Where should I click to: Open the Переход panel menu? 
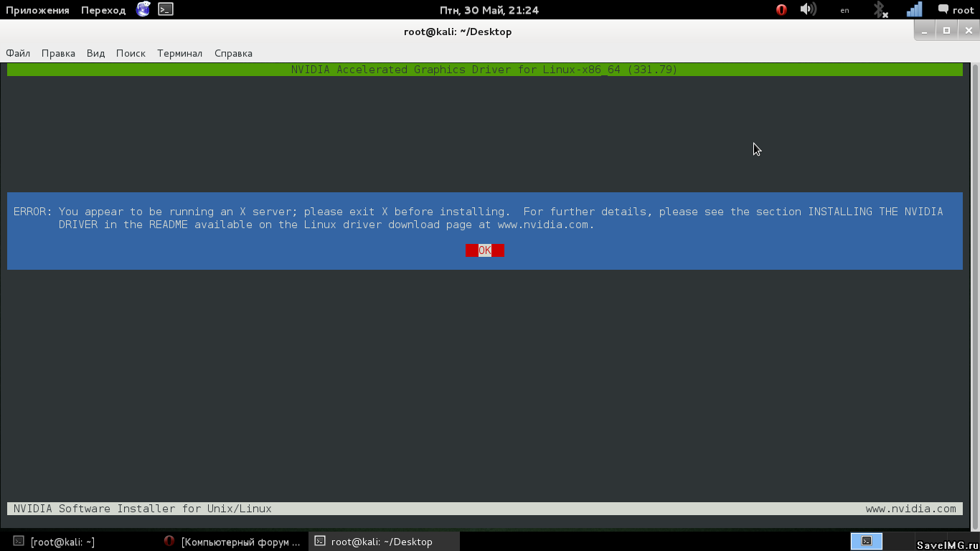click(x=103, y=10)
